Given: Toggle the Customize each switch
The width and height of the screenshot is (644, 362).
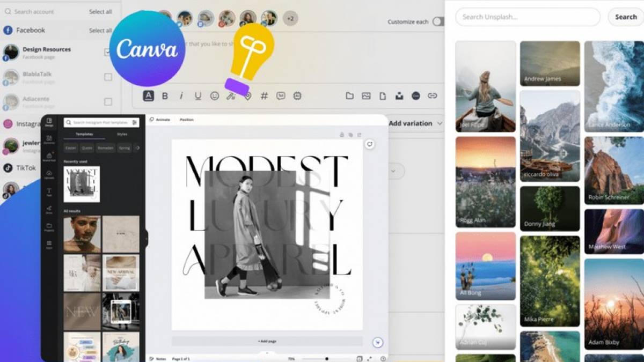Looking at the screenshot, I should 438,21.
